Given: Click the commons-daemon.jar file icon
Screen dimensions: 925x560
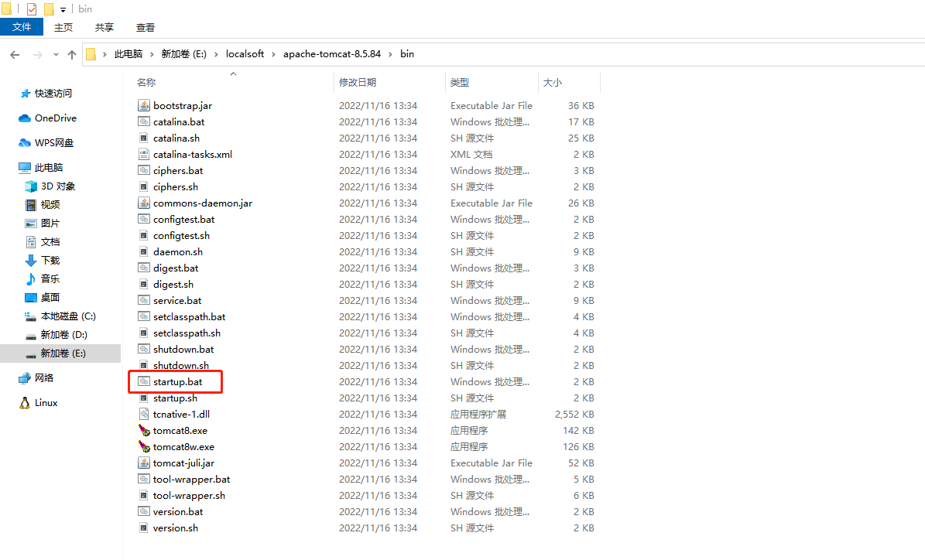Looking at the screenshot, I should pos(143,203).
